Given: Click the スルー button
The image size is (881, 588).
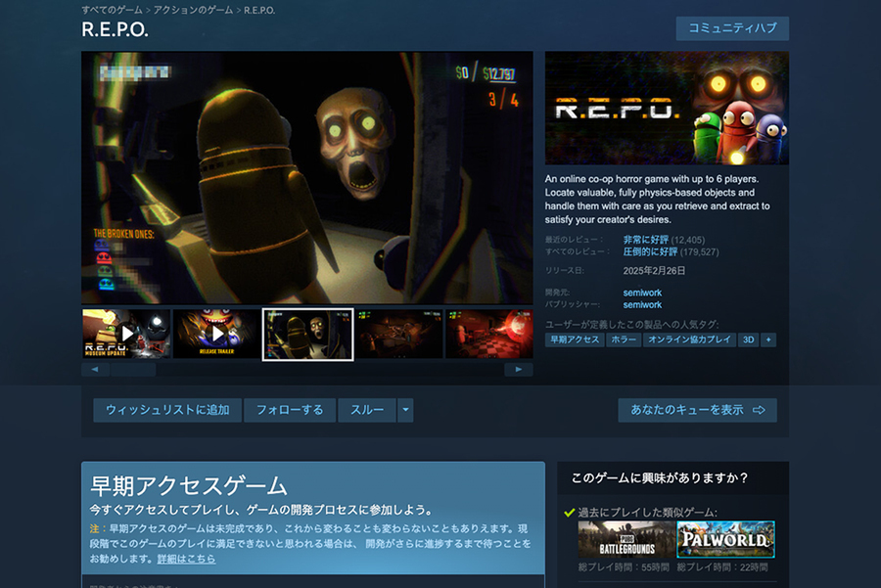Looking at the screenshot, I should [367, 410].
